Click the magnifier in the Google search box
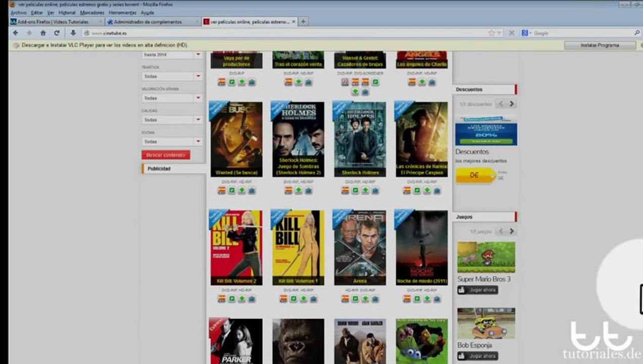 point(637,33)
